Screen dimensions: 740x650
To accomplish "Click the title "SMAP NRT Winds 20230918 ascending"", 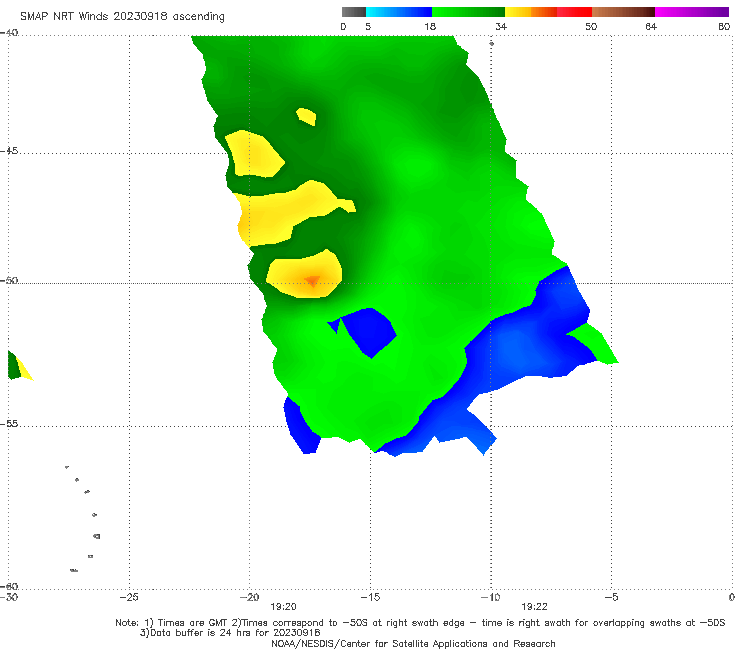I will pos(122,16).
